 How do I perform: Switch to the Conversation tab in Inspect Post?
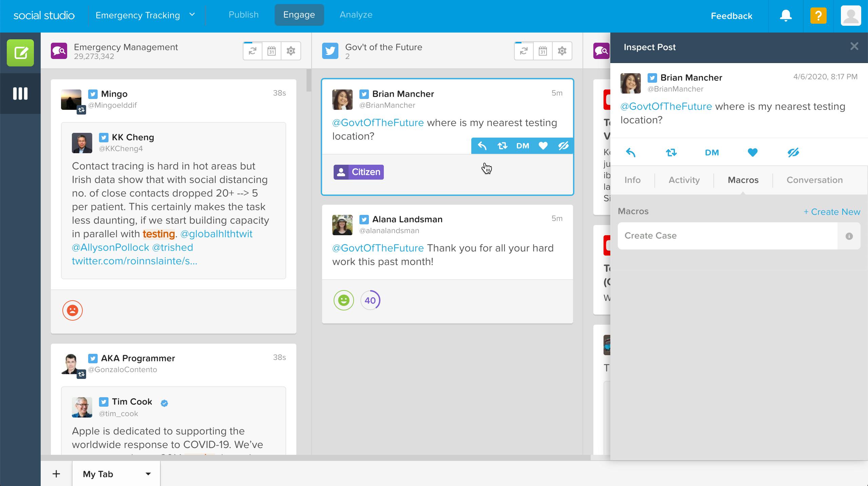[x=814, y=179]
